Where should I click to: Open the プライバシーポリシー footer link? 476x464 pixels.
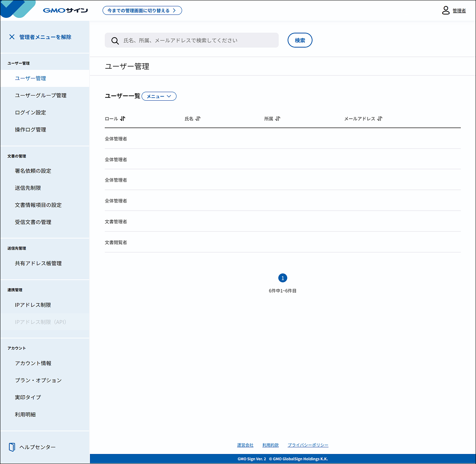308,445
